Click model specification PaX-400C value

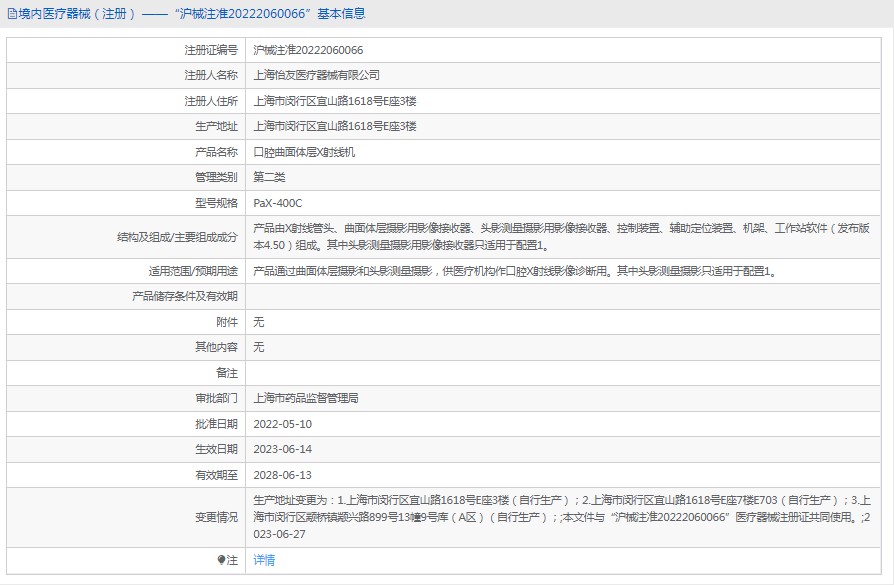coord(278,203)
